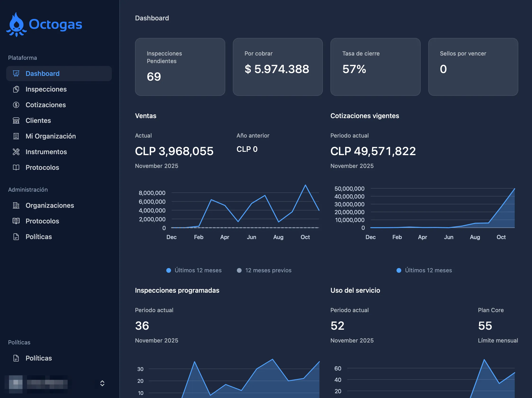Screen dimensions: 532x398
Task: Open Protocolos under Administración section
Action: point(42,221)
